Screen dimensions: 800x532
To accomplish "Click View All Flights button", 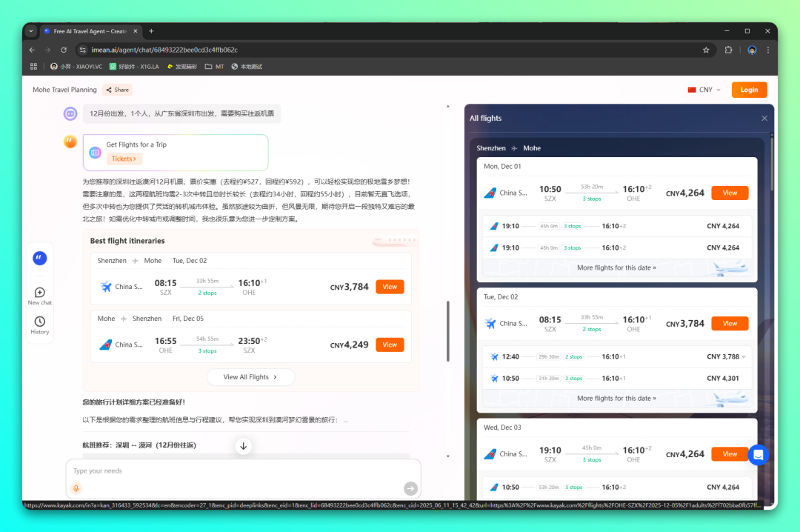I will click(250, 377).
